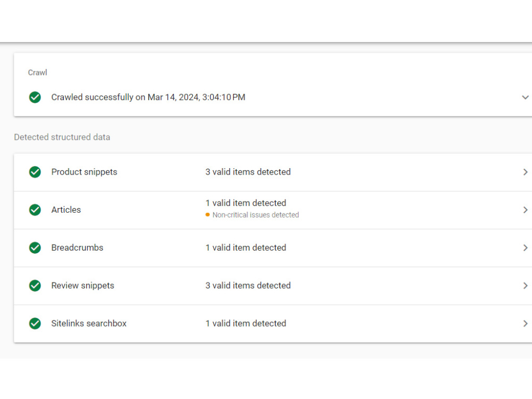Click '3 valid items detected' in Product snippets row
The image size is (532, 399).
coord(248,172)
